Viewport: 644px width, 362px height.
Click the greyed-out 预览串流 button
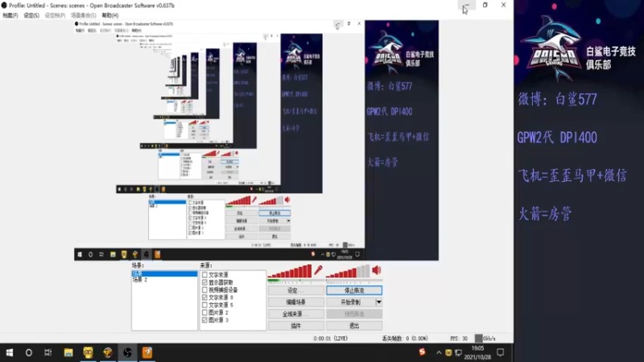coord(354,314)
